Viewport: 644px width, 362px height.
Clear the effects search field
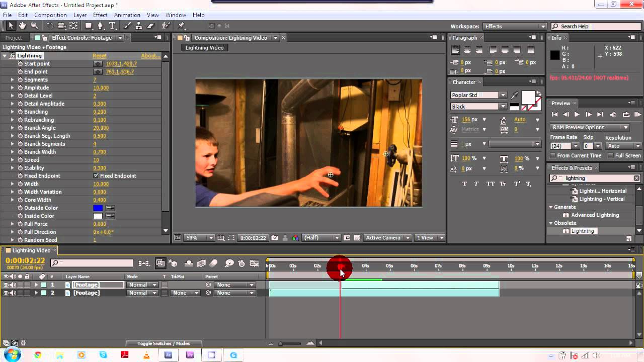pyautogui.click(x=636, y=178)
